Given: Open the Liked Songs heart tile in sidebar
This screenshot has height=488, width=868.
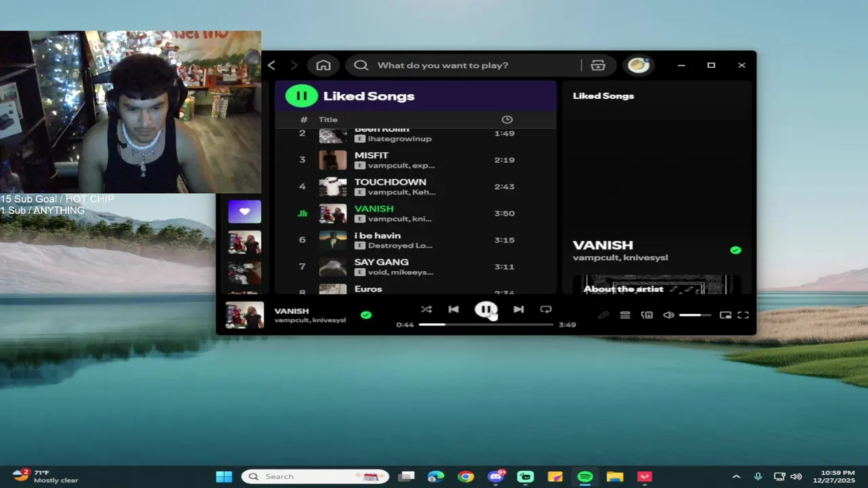Looking at the screenshot, I should click(x=245, y=211).
